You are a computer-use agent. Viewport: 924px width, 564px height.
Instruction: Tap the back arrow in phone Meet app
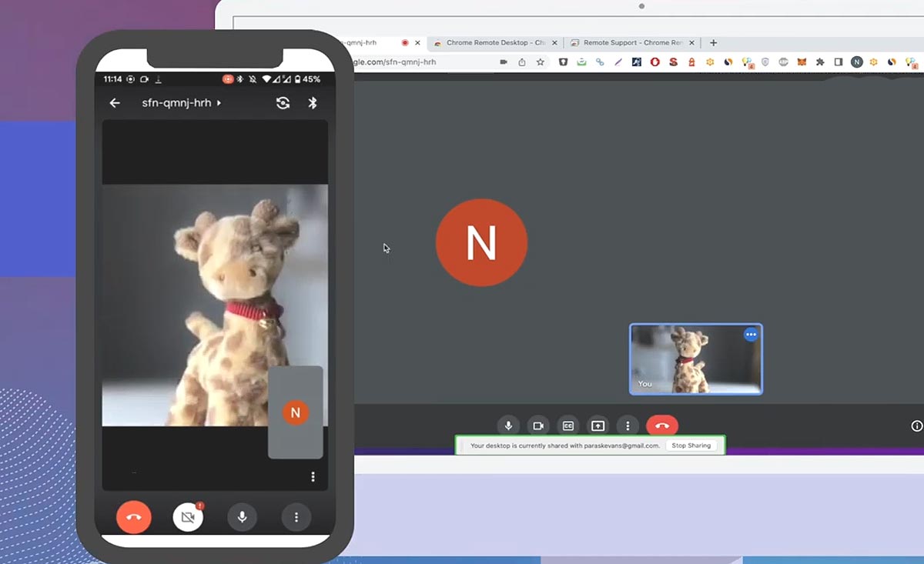(x=115, y=103)
